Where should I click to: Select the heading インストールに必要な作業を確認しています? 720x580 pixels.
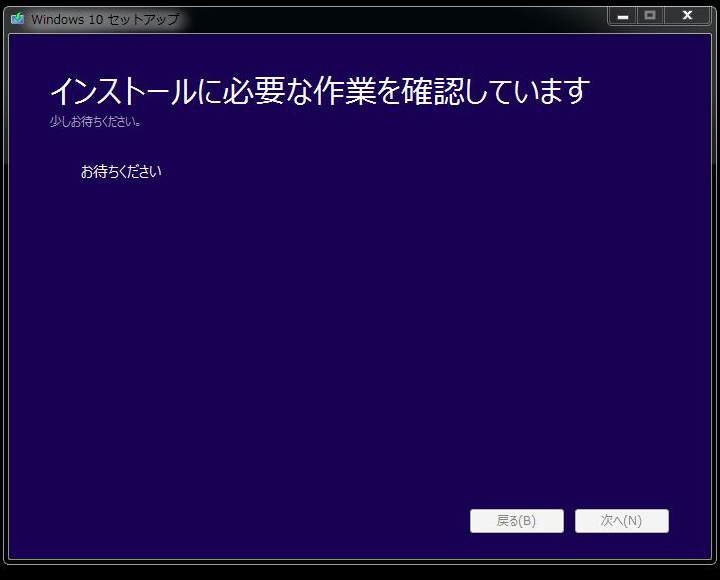pos(320,90)
